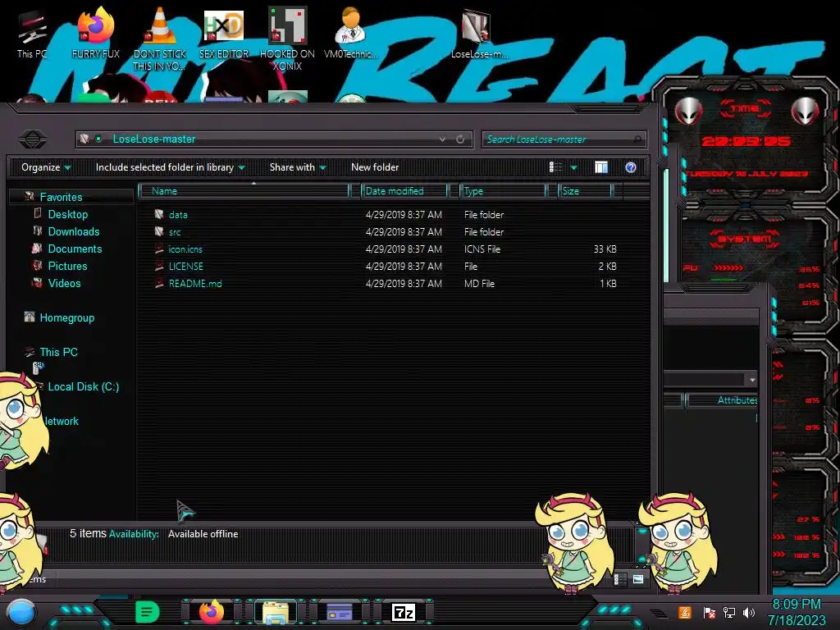Select the LICENSE file
Screen dimensions: 840x630
tap(185, 267)
